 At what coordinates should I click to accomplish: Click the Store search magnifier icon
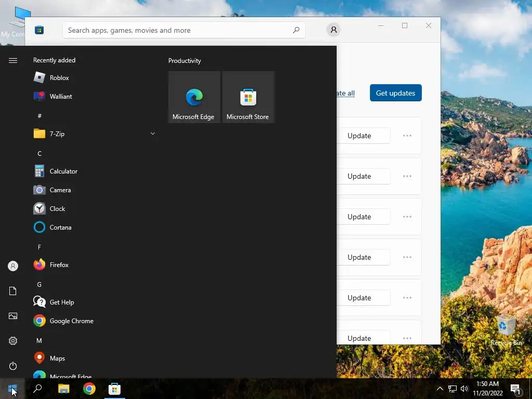point(296,30)
